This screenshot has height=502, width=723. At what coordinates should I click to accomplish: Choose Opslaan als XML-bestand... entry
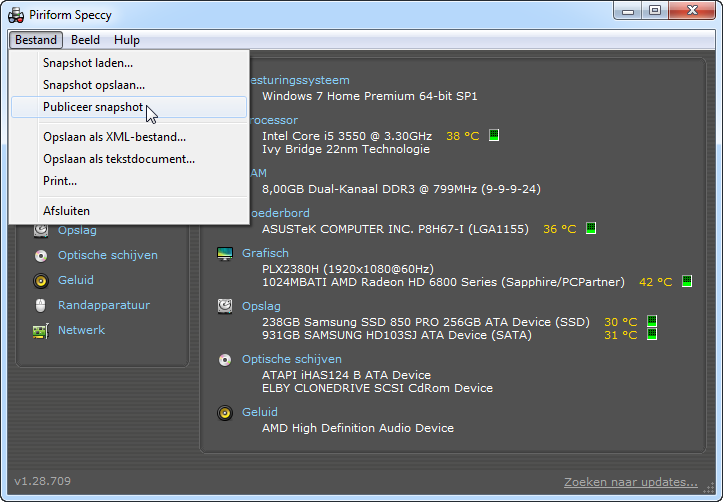(129, 137)
